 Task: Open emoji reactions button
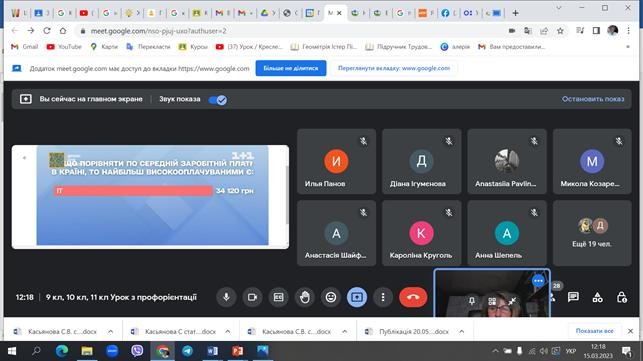(x=331, y=297)
